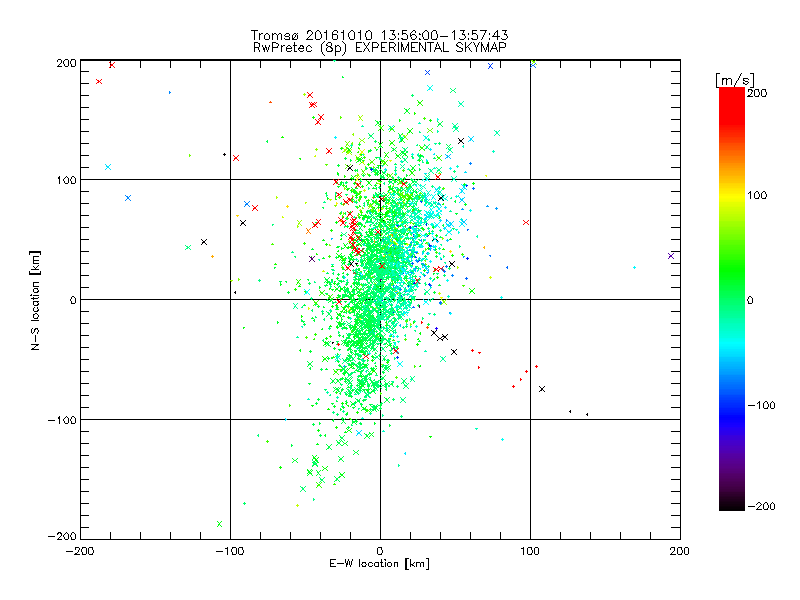Click the colorbar tick label "200"

click(x=758, y=93)
